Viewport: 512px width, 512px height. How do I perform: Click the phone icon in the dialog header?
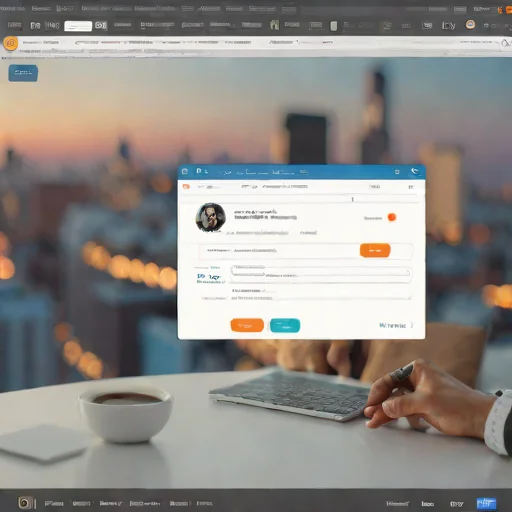(x=415, y=171)
